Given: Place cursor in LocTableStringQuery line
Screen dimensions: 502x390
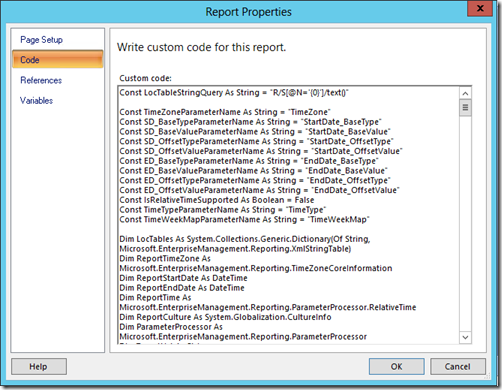Looking at the screenshot, I should pos(234,92).
